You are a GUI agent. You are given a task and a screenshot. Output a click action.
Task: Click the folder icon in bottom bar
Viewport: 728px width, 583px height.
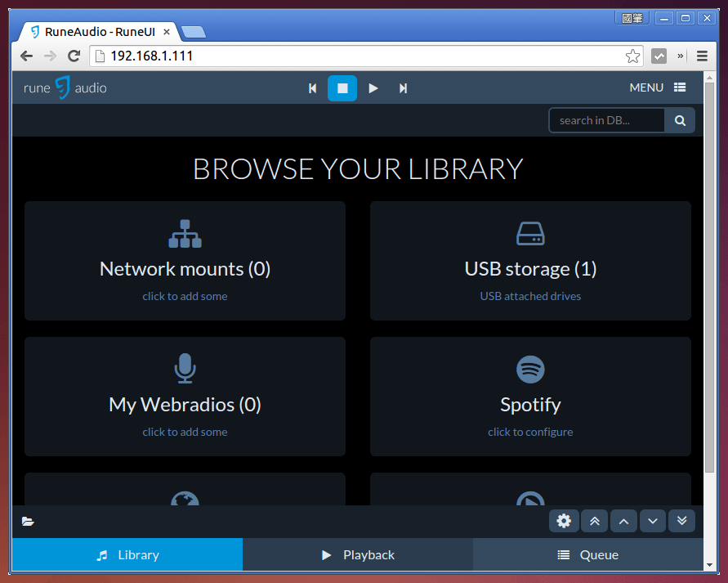tap(28, 521)
